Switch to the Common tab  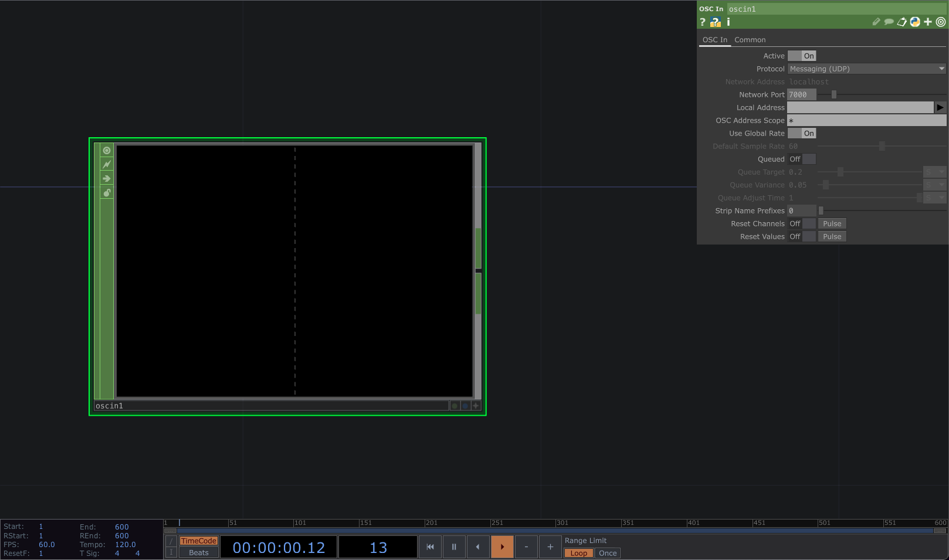[x=750, y=40]
